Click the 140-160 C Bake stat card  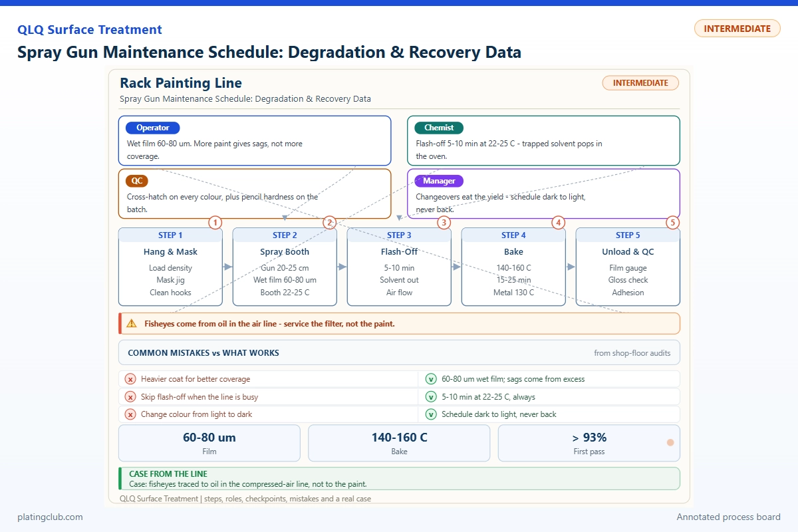pos(399,443)
